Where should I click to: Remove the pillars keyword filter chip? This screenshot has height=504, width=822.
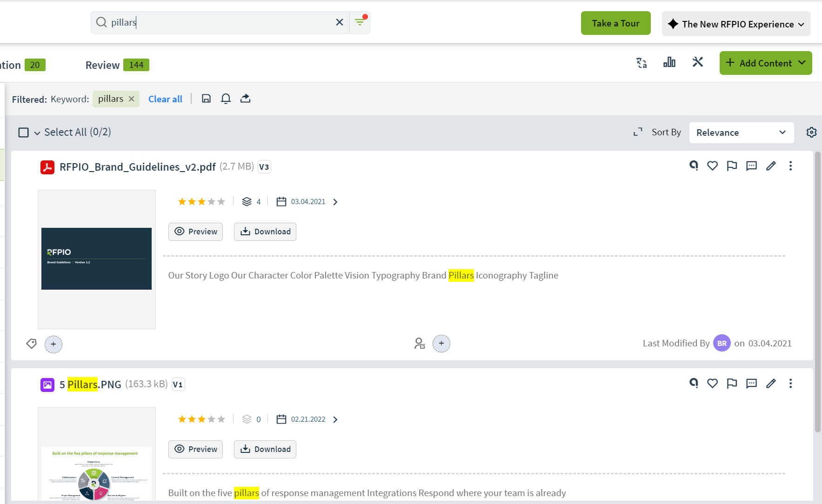tap(132, 99)
